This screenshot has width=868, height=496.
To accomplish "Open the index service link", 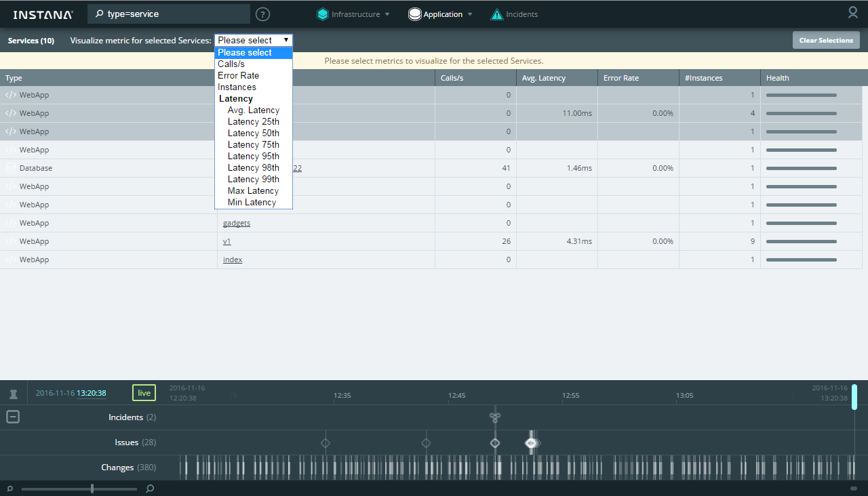I will coord(233,260).
